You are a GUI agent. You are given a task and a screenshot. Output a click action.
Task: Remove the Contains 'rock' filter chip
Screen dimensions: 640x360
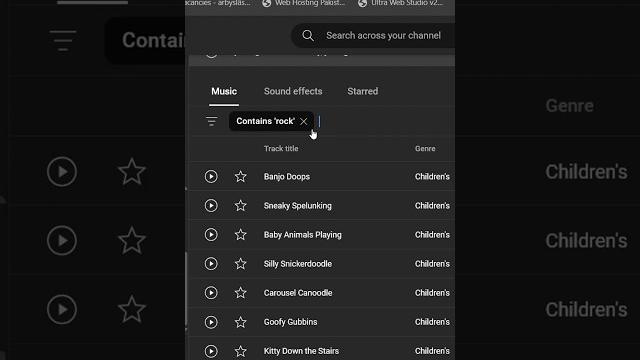(x=303, y=121)
